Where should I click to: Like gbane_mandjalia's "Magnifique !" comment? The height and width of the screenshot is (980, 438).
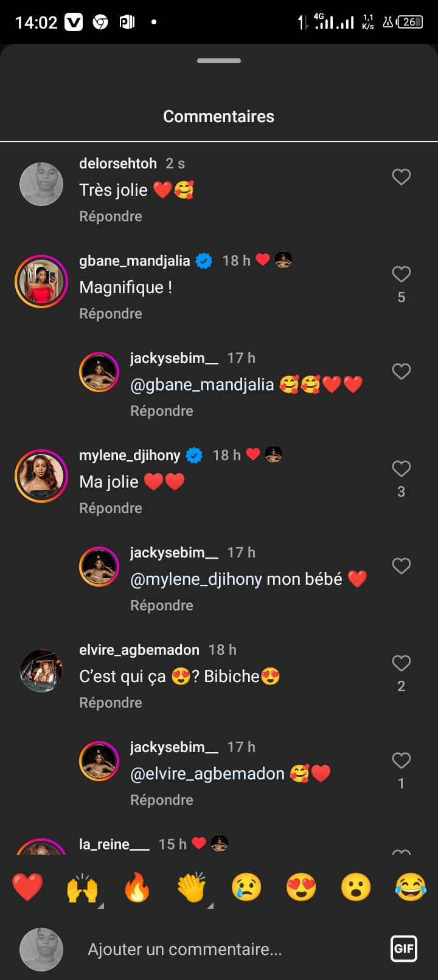point(401,274)
